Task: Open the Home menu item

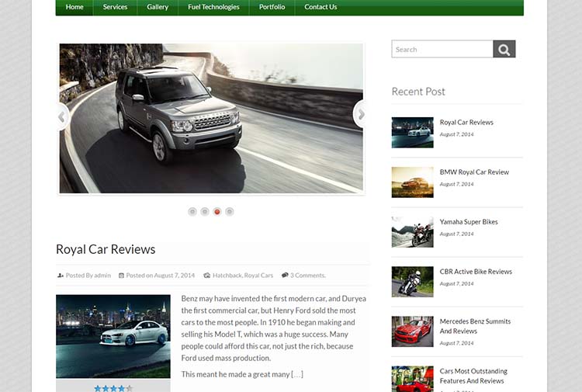Action: click(x=74, y=7)
